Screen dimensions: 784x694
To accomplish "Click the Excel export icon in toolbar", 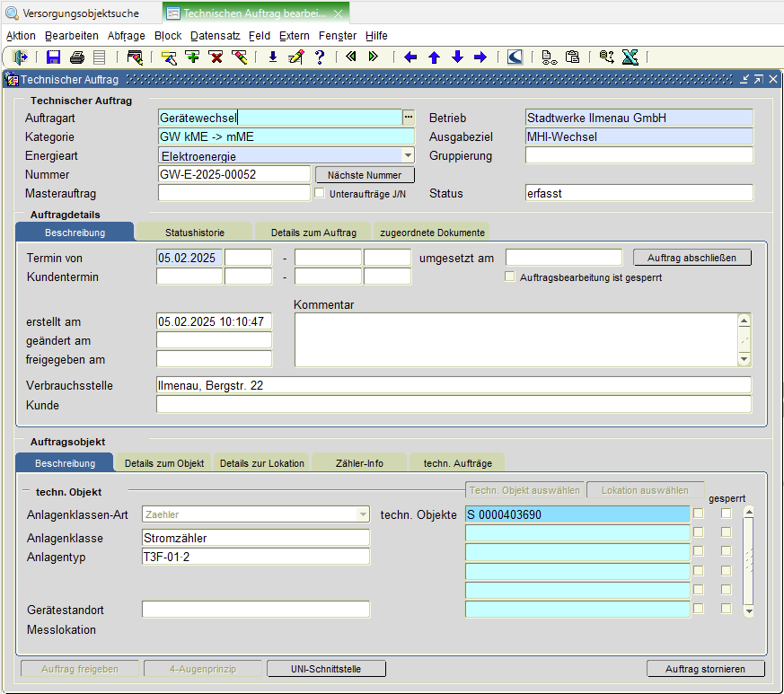I will tap(630, 57).
